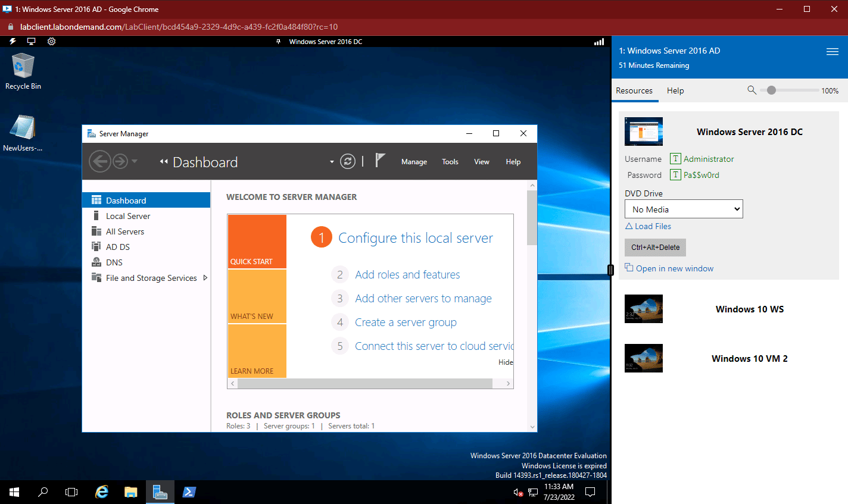Switch to the Help tab in the lab panel
The height and width of the screenshot is (504, 848).
675,90
